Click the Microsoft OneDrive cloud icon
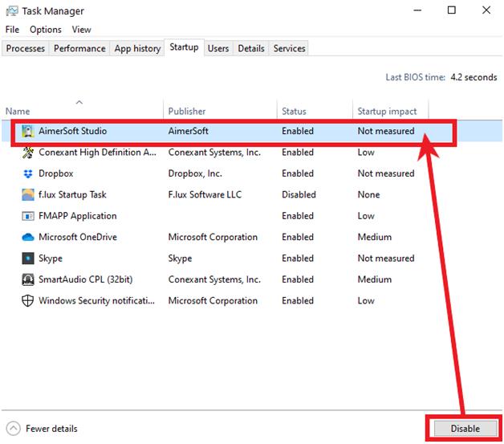Screen dimensions: 504x444 (28, 238)
